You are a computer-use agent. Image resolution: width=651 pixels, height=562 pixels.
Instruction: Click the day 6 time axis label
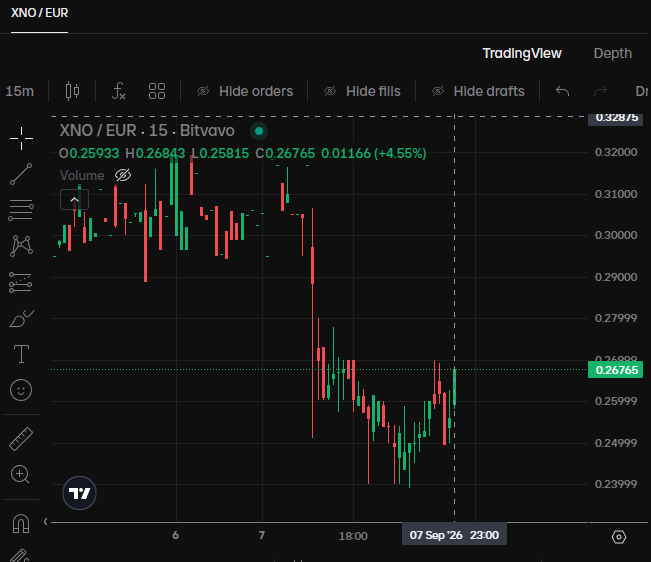[x=176, y=535]
